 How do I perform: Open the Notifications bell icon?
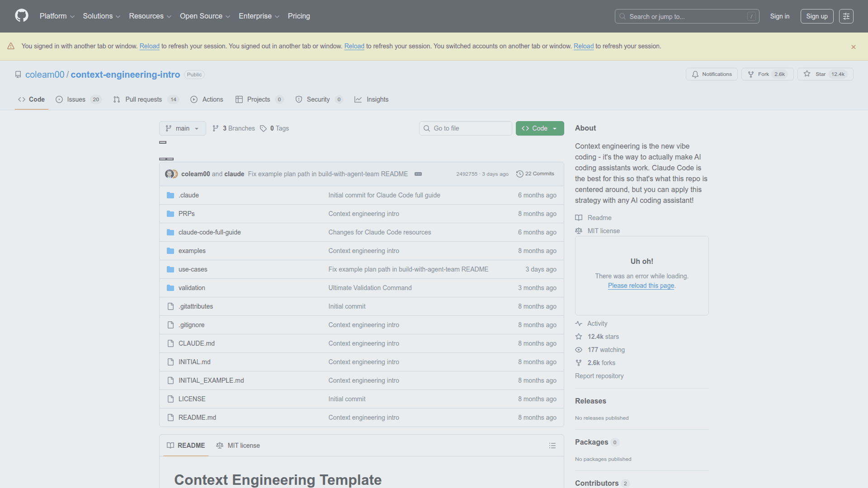pyautogui.click(x=695, y=74)
